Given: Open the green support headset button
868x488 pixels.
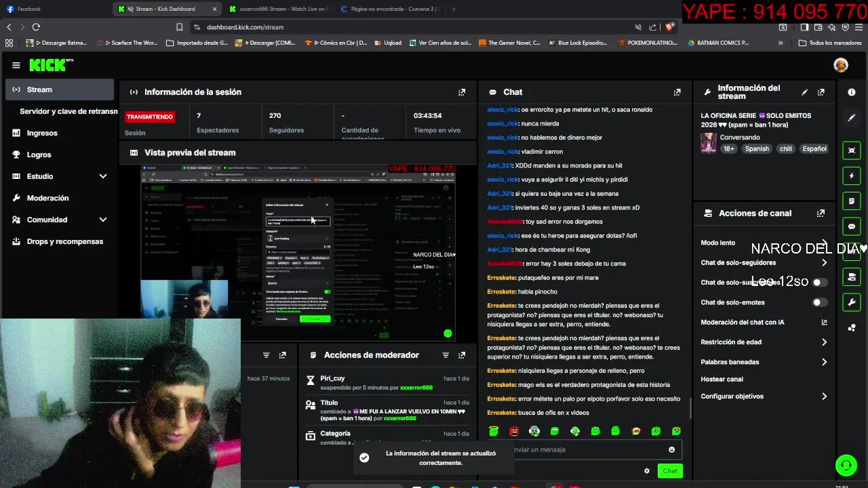Looking at the screenshot, I should [846, 466].
